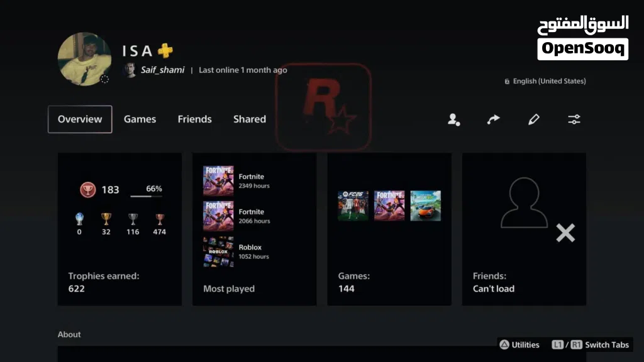Viewport: 644px width, 362px height.
Task: Click the 66% trophy level progress bar
Action: (x=146, y=196)
